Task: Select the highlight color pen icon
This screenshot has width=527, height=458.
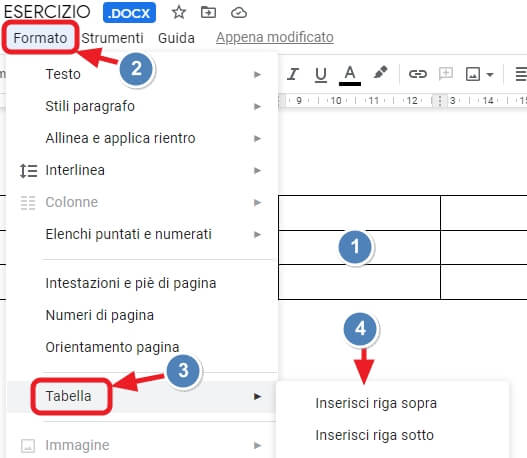Action: coord(380,73)
